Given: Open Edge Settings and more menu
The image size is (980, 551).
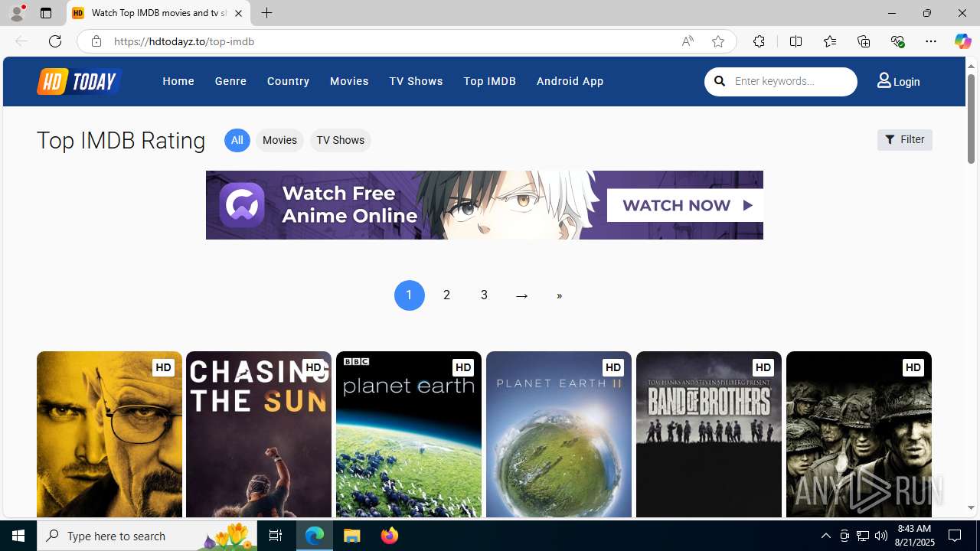Looking at the screenshot, I should (931, 41).
